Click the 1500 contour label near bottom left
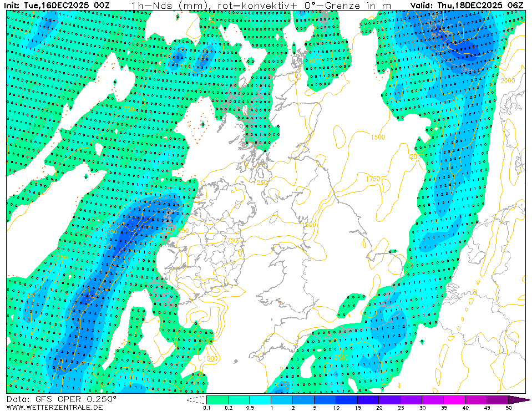This screenshot has width=532, height=411. (210, 358)
